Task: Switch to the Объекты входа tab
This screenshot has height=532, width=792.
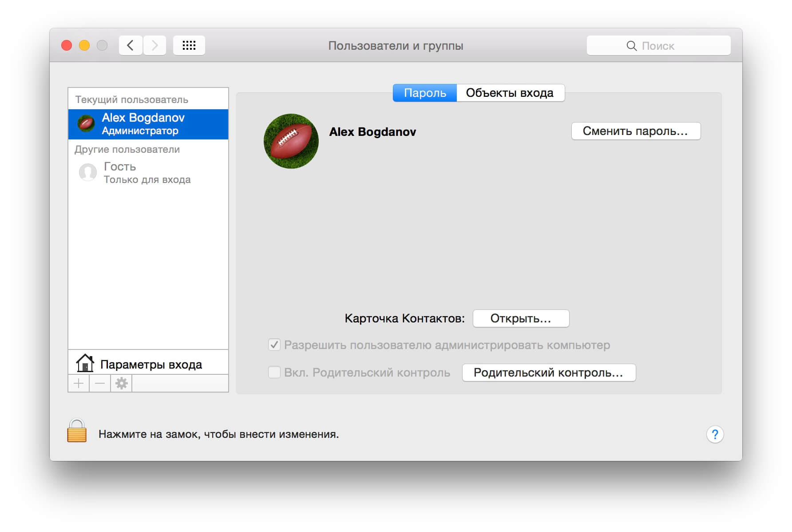Action: tap(510, 93)
